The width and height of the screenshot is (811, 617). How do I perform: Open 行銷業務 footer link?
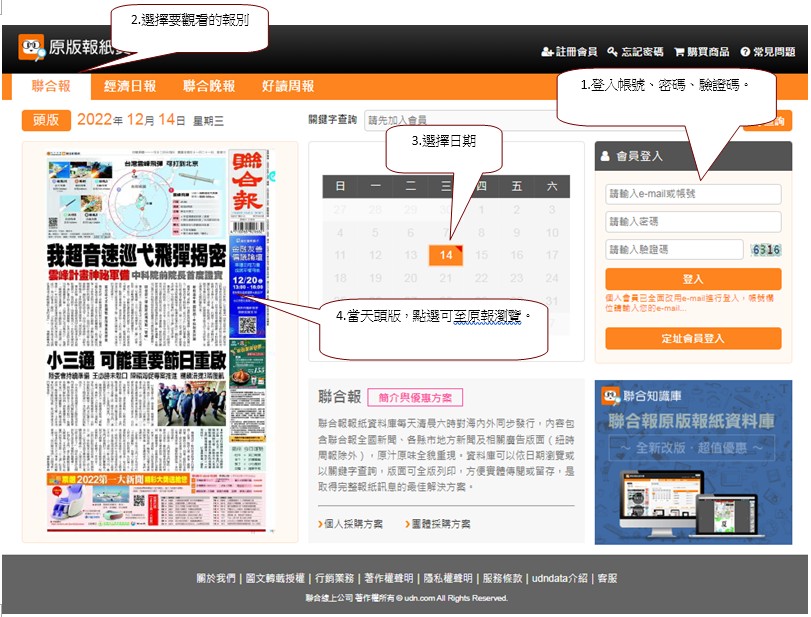click(335, 578)
